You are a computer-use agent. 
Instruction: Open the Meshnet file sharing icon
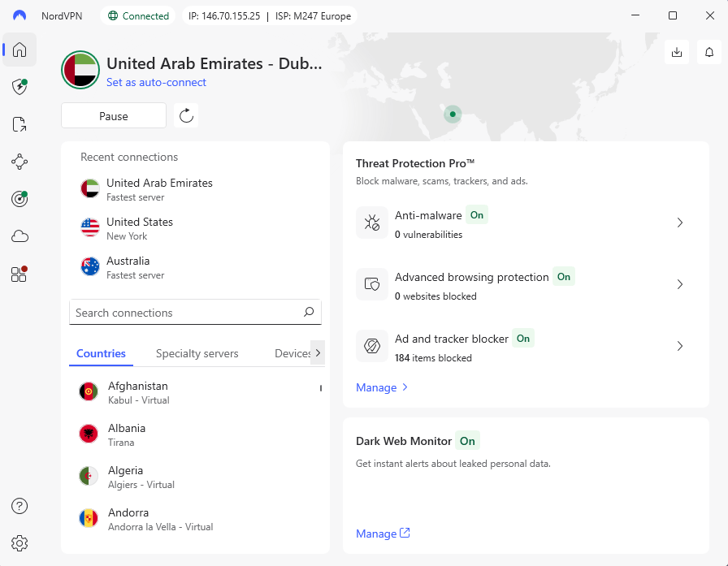click(19, 124)
